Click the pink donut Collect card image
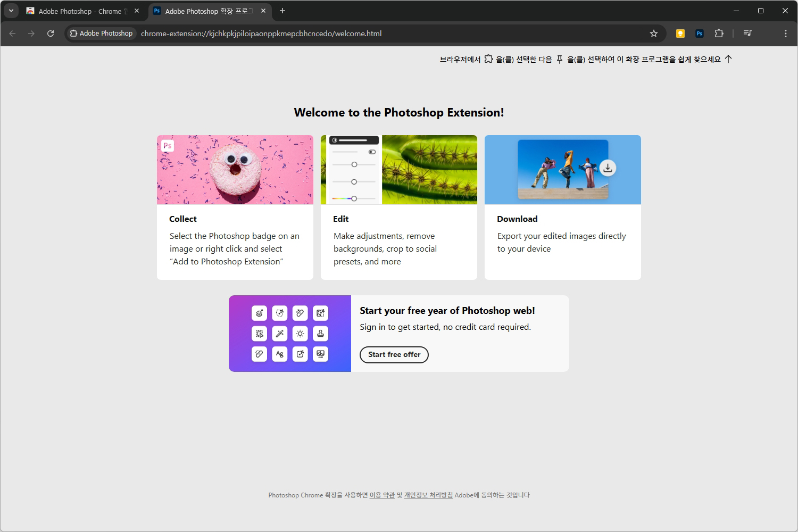 pos(235,170)
